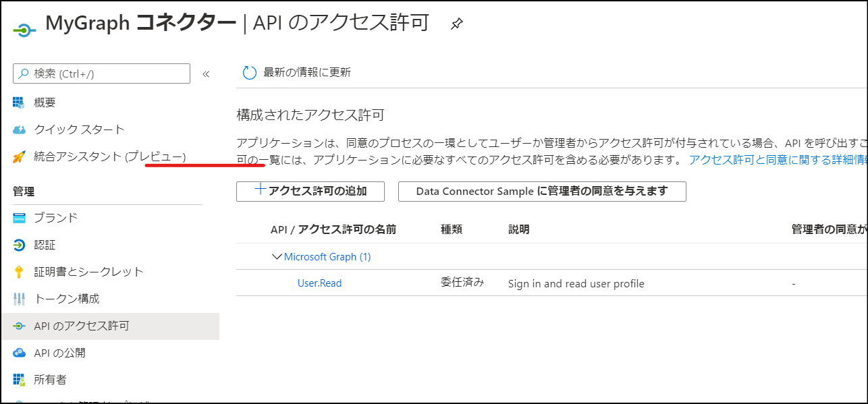Open the Microsoft Graph (1) link

click(x=327, y=257)
